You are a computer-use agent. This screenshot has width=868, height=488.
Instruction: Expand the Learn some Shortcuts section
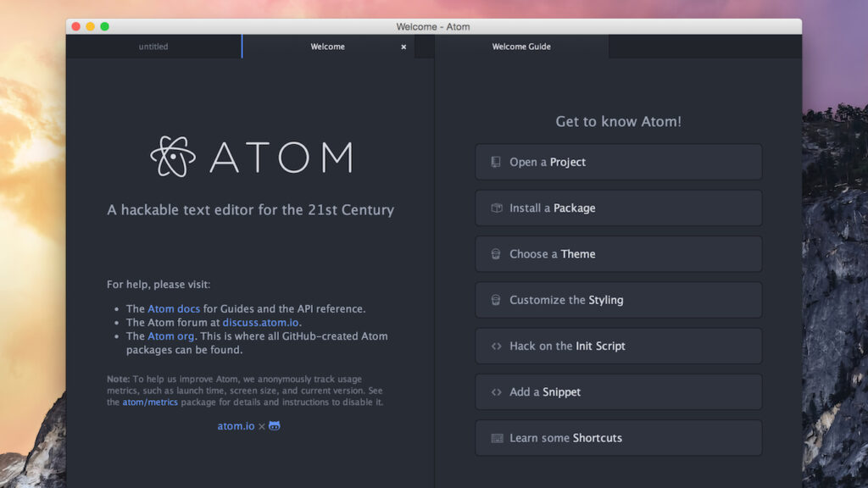619,438
